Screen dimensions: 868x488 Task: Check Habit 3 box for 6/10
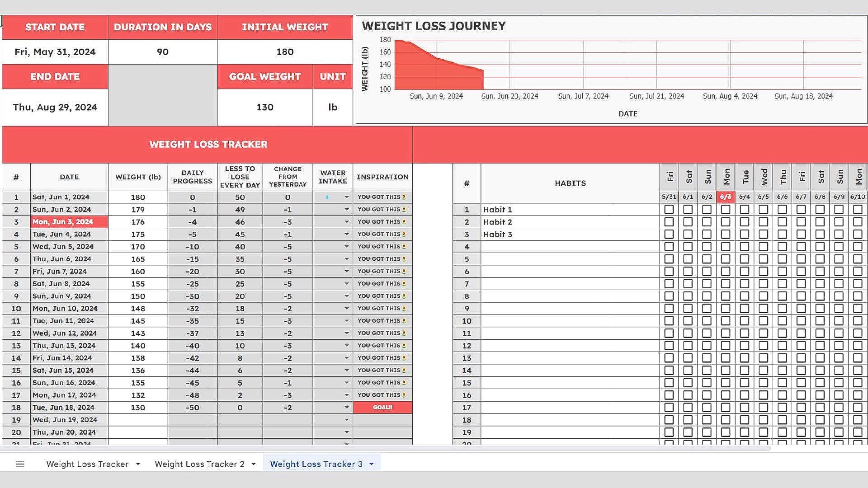click(858, 235)
